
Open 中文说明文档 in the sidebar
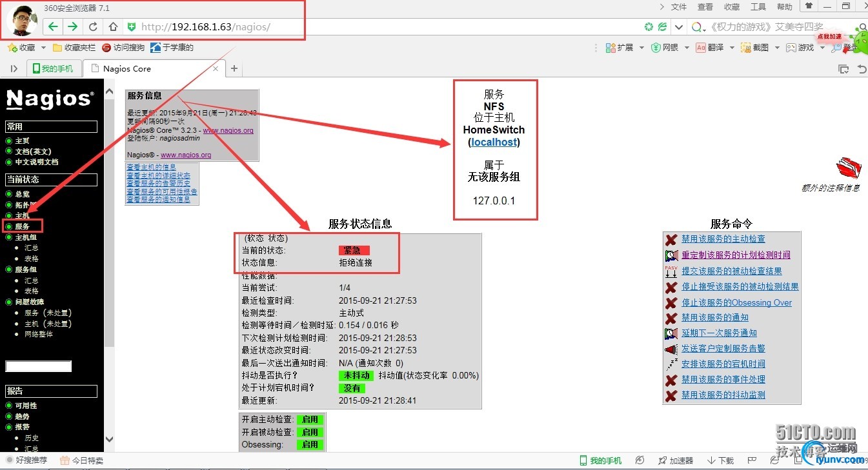click(x=36, y=162)
